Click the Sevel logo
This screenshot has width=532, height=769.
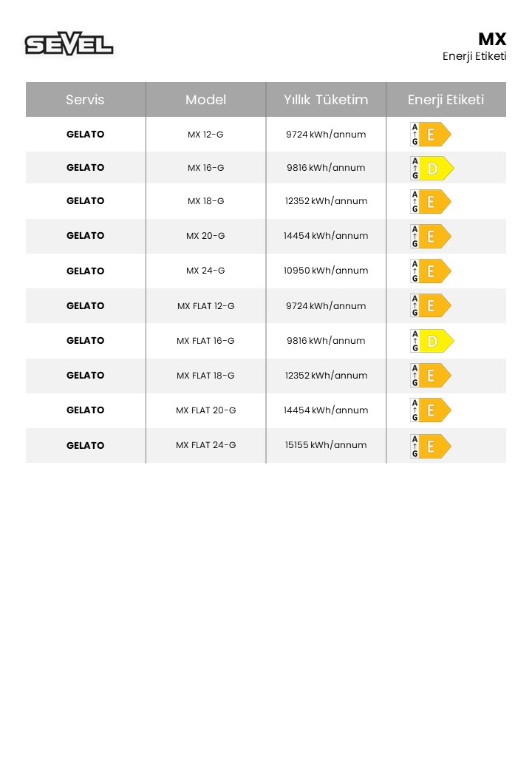[69, 44]
